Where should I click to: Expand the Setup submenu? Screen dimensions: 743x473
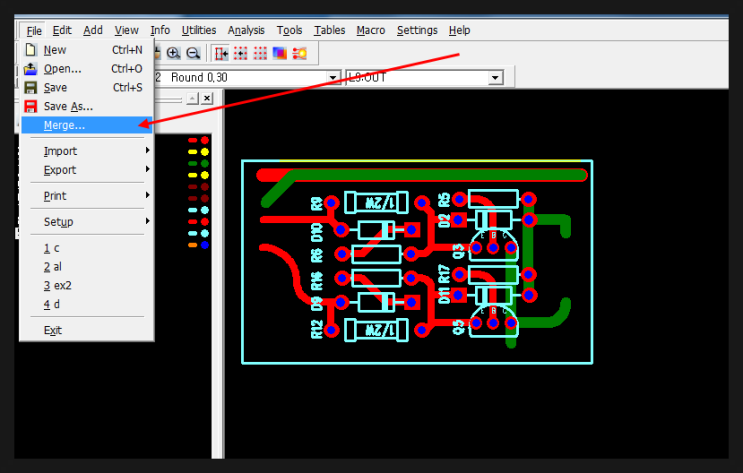coord(58,221)
